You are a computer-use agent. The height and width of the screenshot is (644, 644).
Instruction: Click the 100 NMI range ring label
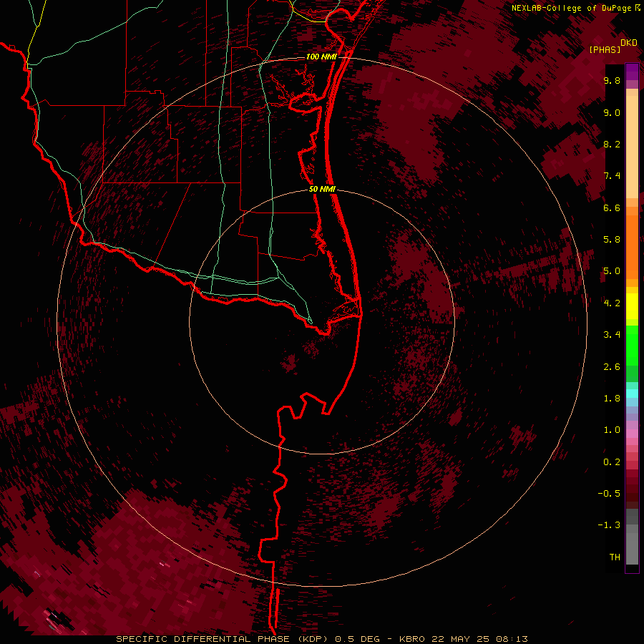321,57
